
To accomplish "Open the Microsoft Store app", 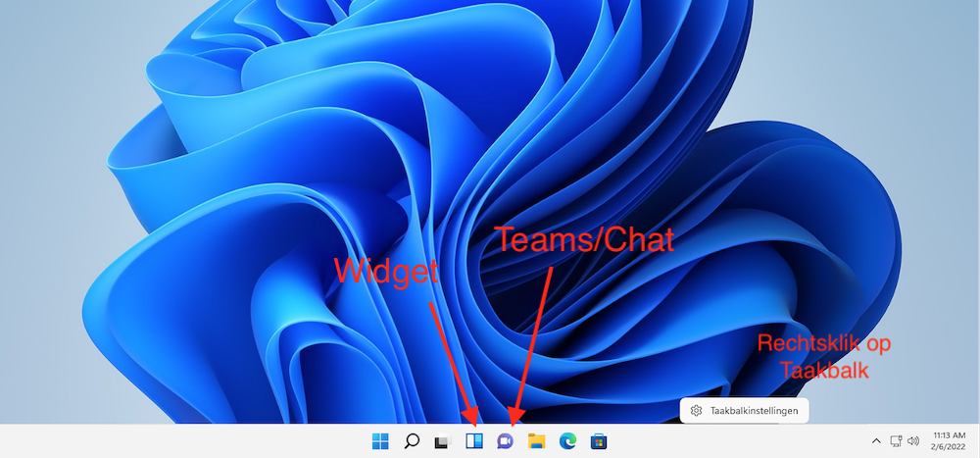I will click(597, 441).
